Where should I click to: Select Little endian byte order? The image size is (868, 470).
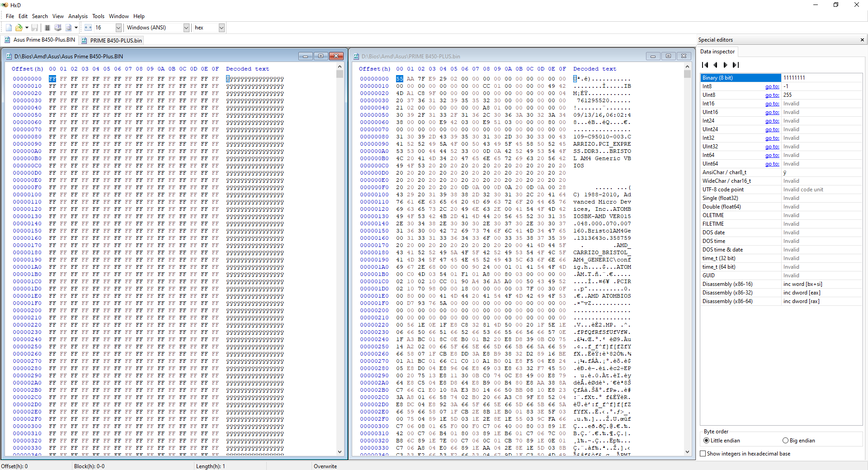(x=706, y=441)
